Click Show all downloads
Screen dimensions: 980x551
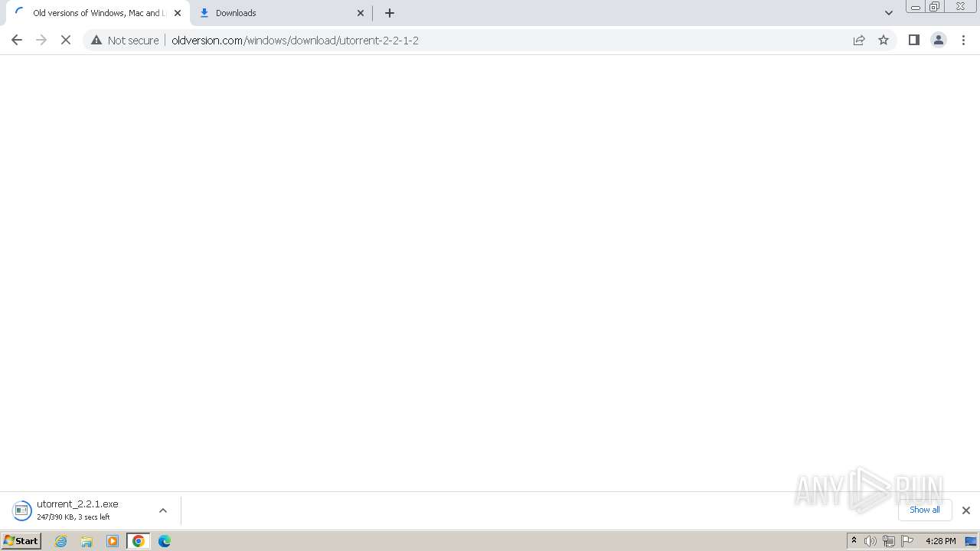(924, 510)
